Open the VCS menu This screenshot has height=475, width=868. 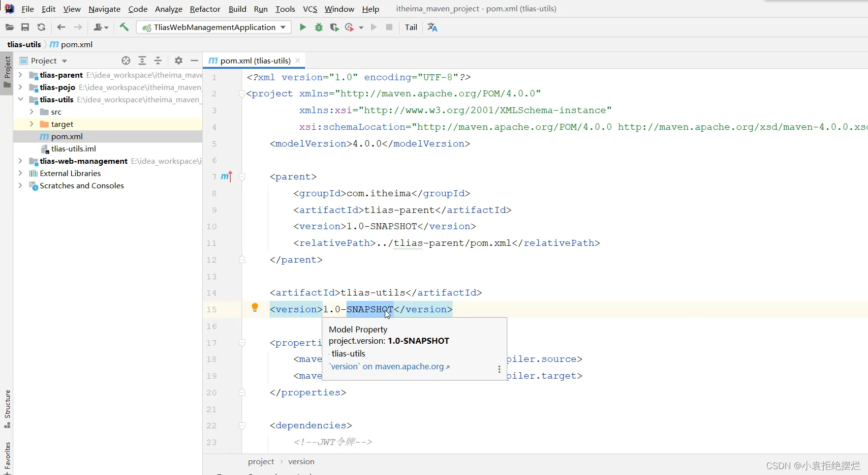click(310, 9)
